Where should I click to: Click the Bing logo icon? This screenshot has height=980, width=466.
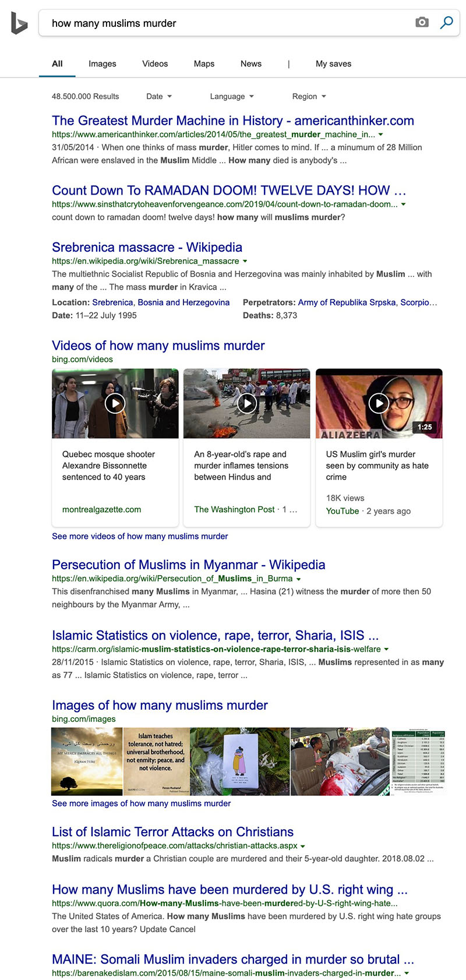pyautogui.click(x=19, y=23)
